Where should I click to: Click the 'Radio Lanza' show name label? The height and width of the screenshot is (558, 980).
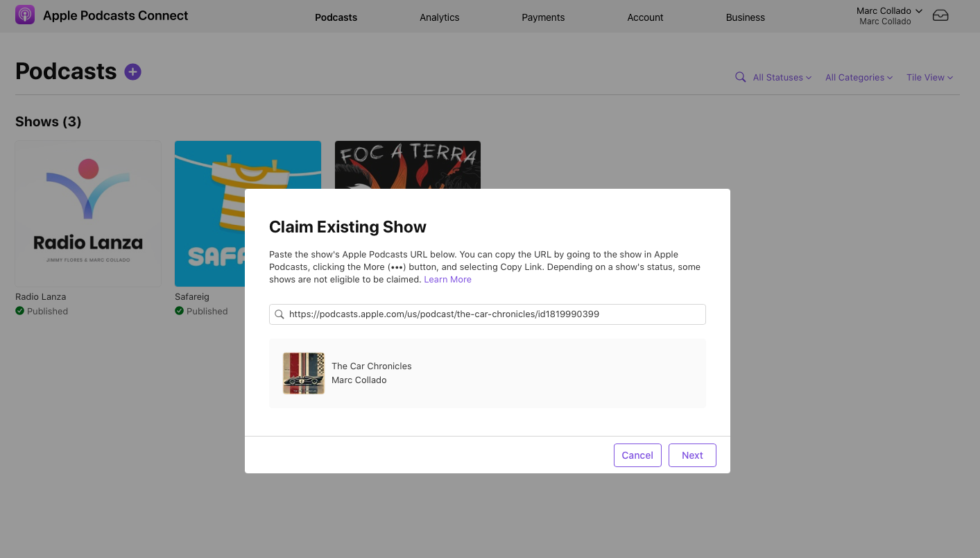41,296
